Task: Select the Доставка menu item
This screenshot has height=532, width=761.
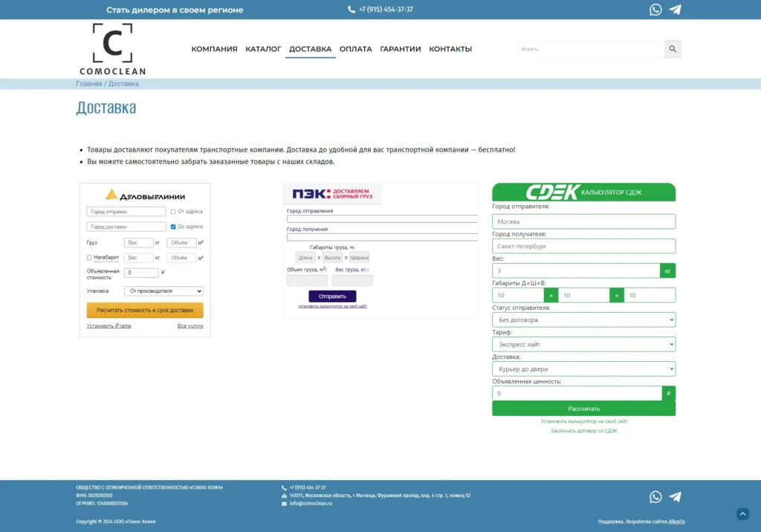Action: coord(310,49)
